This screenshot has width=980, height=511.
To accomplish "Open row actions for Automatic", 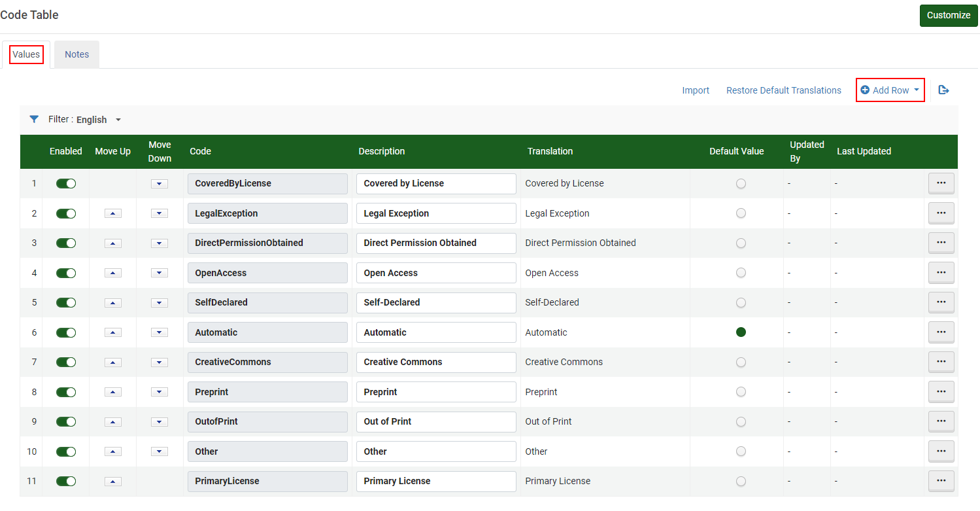I will [941, 332].
